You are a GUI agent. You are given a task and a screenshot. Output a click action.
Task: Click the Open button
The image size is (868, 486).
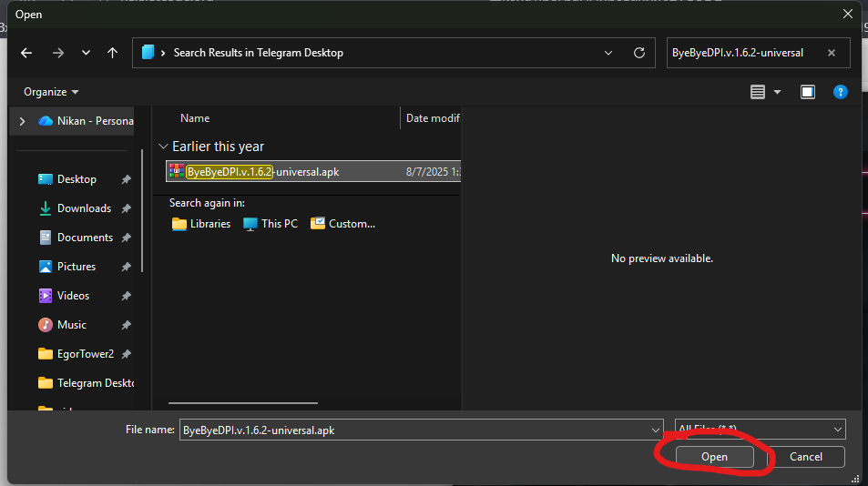pyautogui.click(x=715, y=457)
